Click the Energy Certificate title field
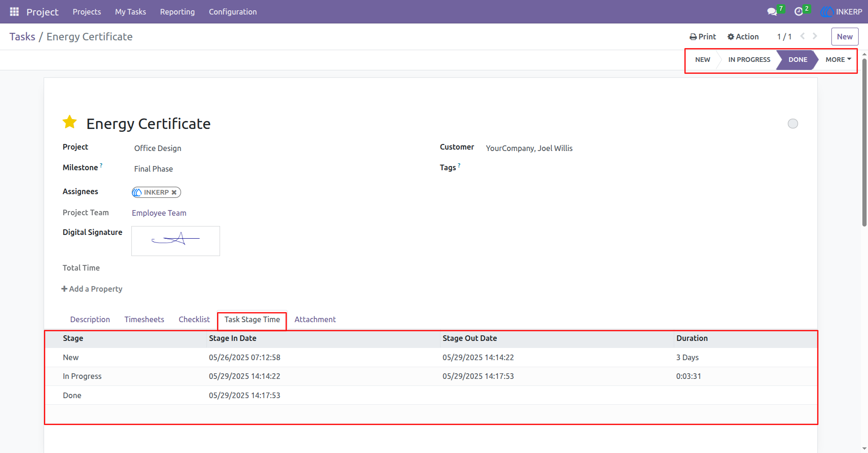This screenshot has height=453, width=868. (x=148, y=124)
